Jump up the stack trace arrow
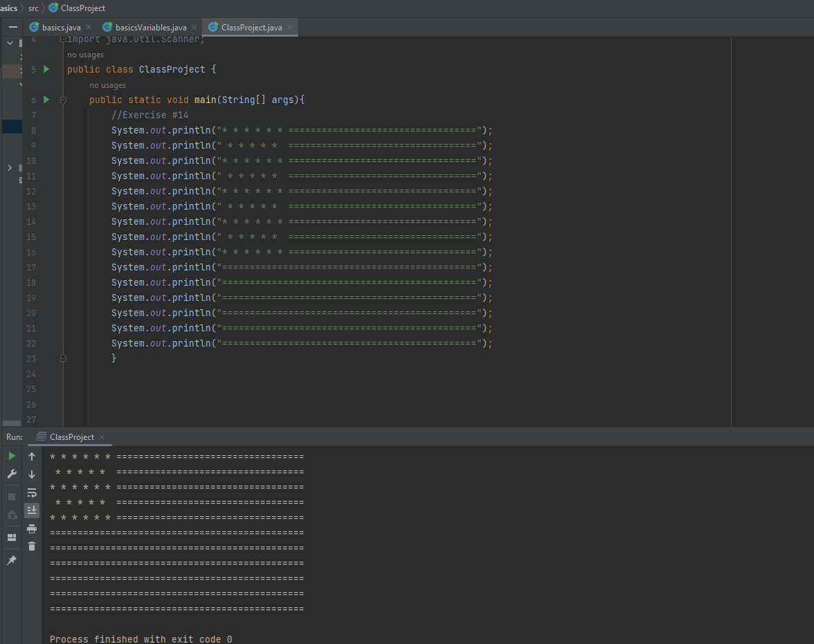Image resolution: width=814 pixels, height=644 pixels. click(32, 457)
